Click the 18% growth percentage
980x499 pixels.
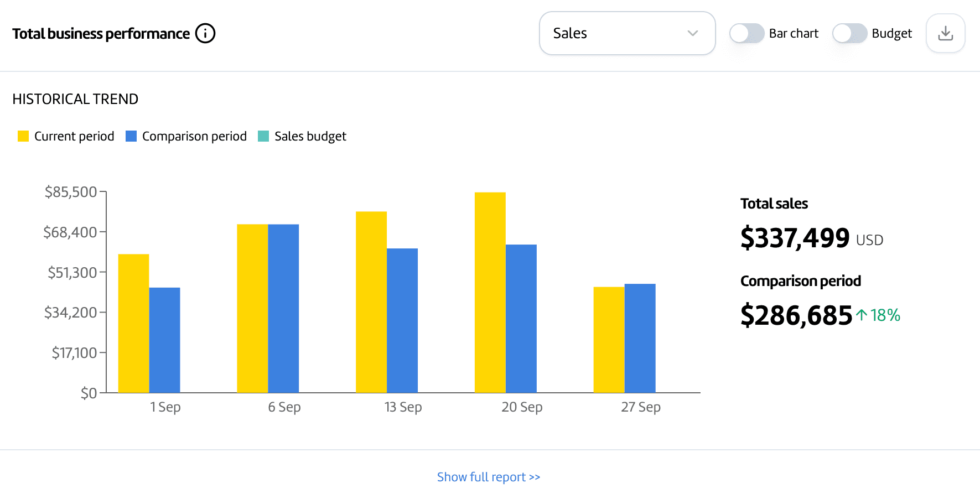884,315
